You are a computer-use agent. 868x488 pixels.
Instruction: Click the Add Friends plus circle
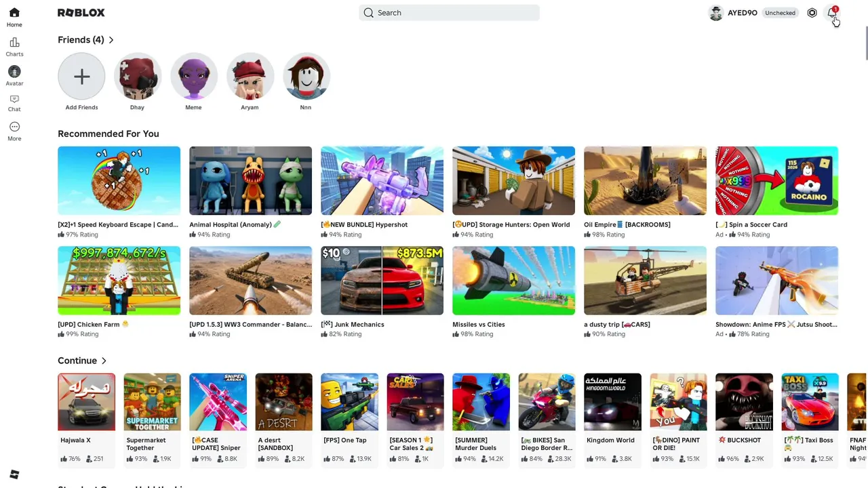[x=81, y=77]
